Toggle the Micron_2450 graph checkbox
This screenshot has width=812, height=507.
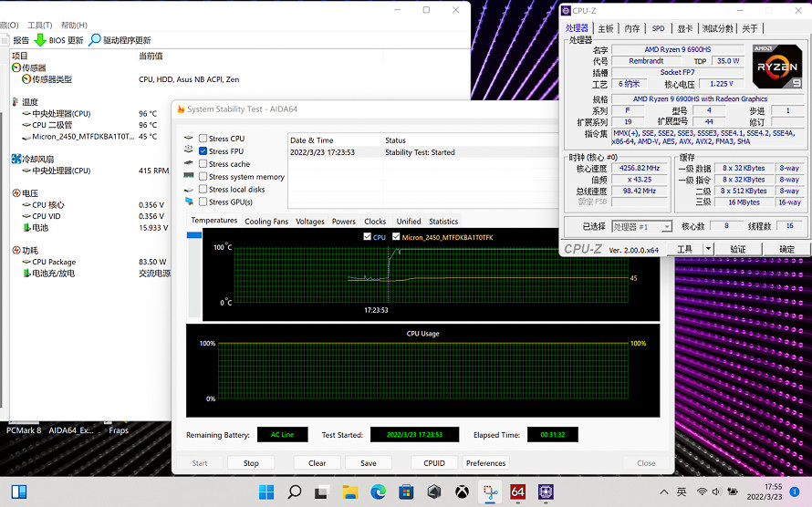[396, 237]
